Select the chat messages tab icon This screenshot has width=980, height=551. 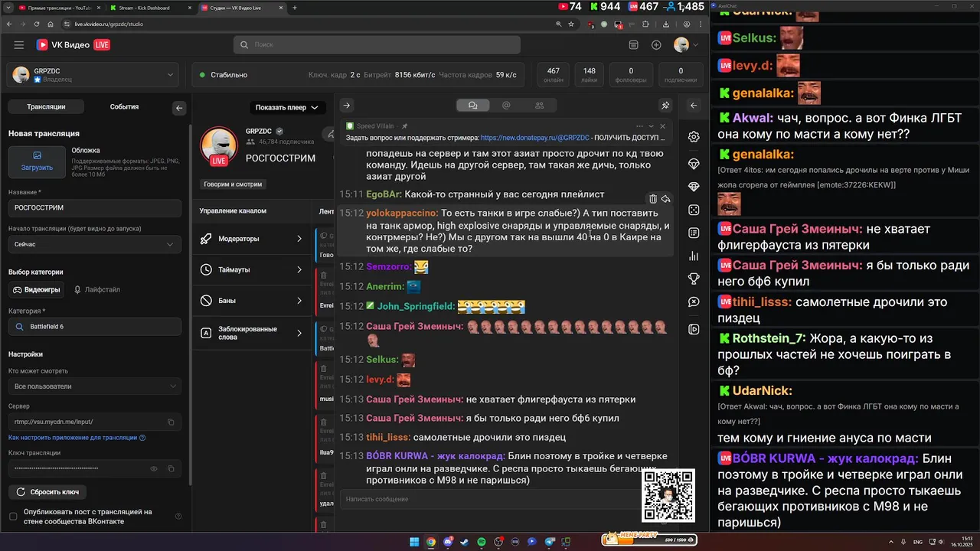[472, 106]
